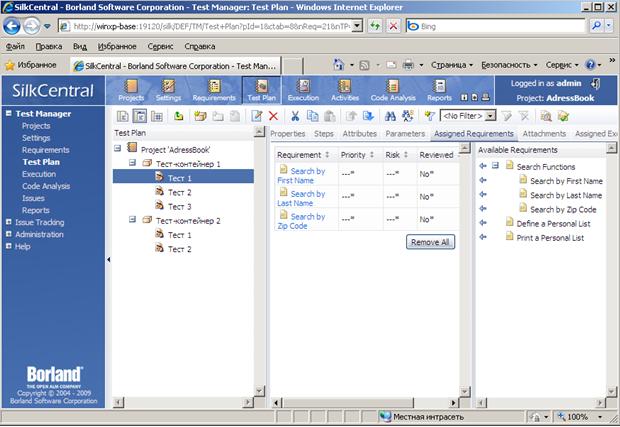Open the page zoom 100% control
The height and width of the screenshot is (427, 620).
[x=580, y=417]
